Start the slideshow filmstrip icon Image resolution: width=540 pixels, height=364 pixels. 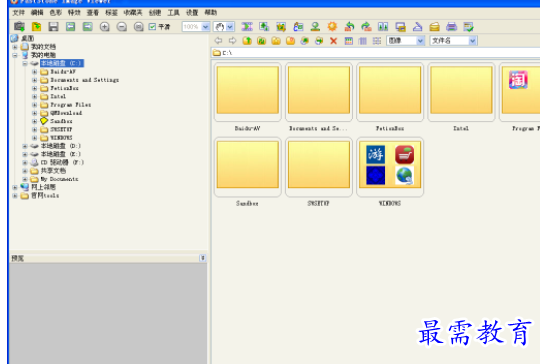coord(247,27)
